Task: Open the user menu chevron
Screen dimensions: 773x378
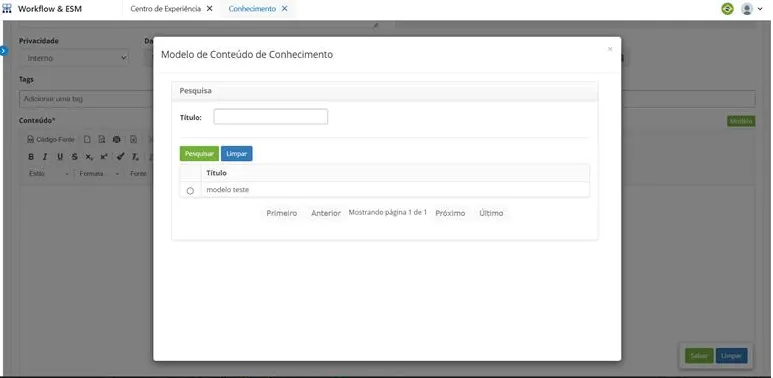Action: tap(760, 9)
